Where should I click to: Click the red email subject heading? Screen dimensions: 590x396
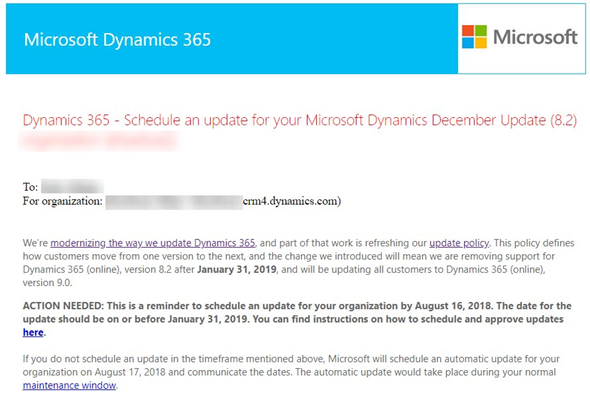click(300, 120)
